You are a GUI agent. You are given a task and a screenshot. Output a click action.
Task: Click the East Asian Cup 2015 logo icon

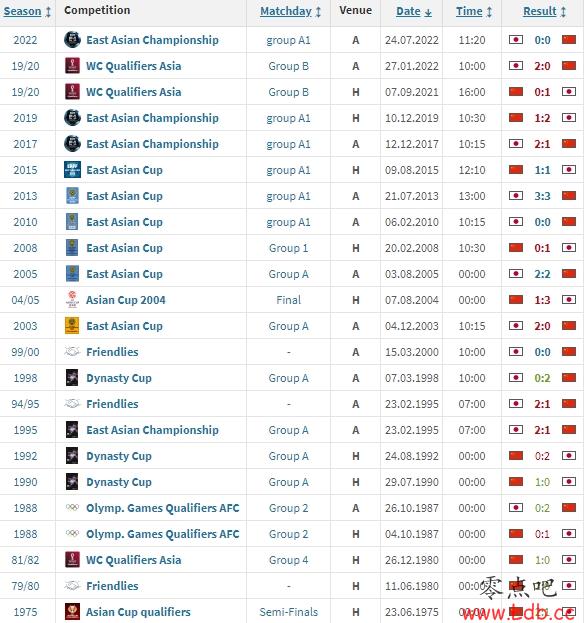pyautogui.click(x=72, y=170)
